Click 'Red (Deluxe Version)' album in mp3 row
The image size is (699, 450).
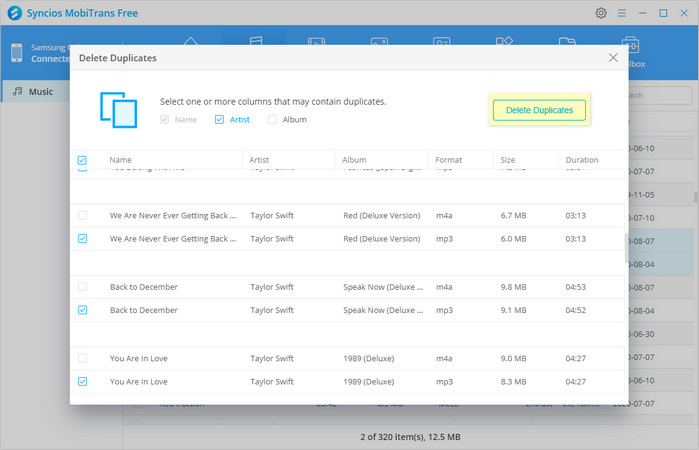tap(382, 239)
